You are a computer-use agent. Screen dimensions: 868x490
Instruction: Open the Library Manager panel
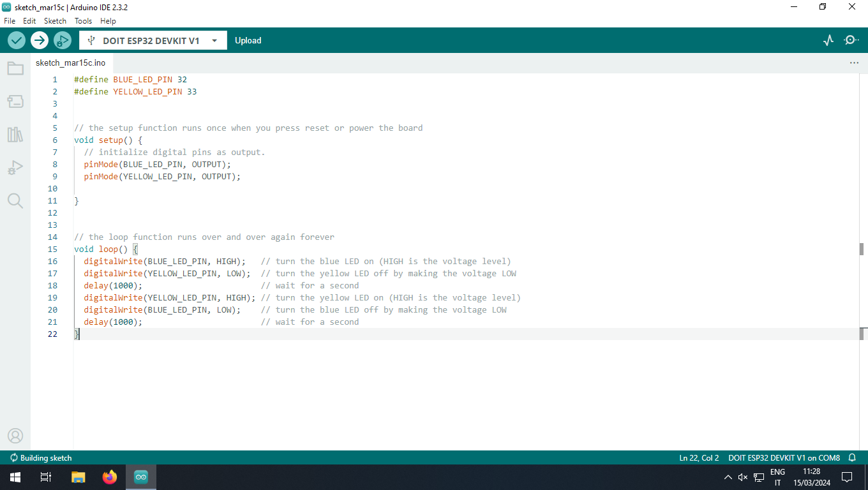pos(15,135)
